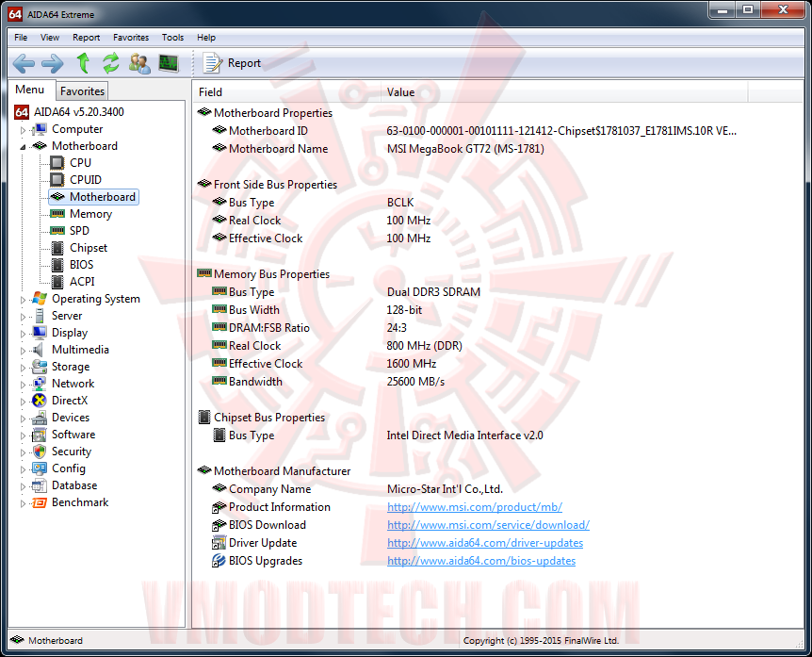
Task: Go back with the blue left arrow
Action: point(24,64)
